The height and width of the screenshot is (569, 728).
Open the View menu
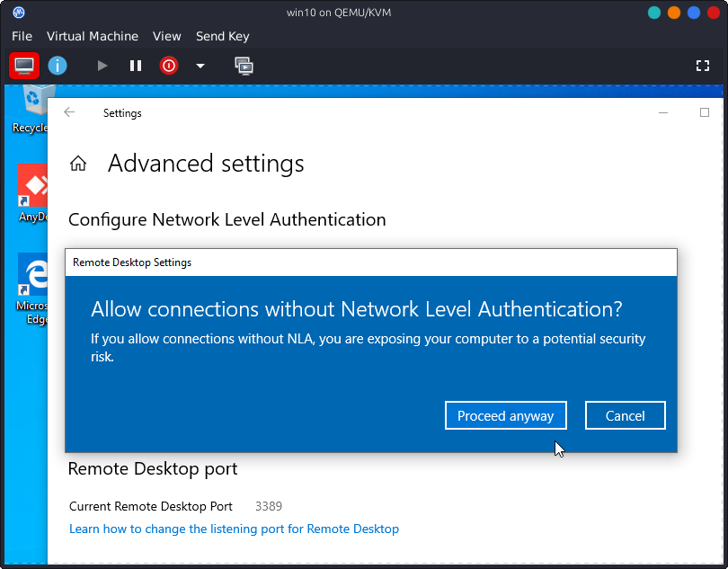pyautogui.click(x=167, y=36)
